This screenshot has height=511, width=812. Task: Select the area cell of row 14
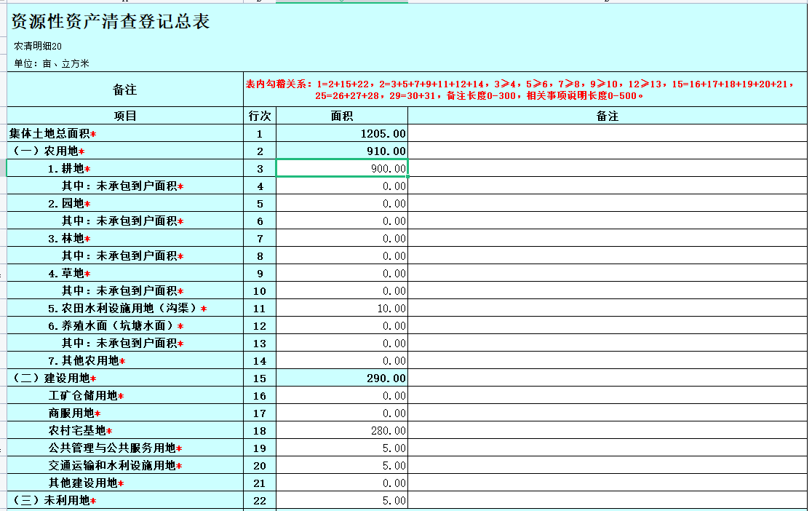(342, 360)
